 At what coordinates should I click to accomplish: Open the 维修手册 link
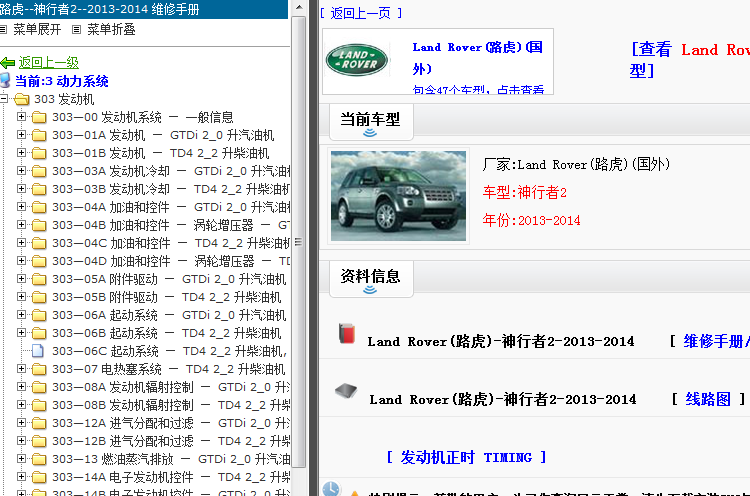click(717, 342)
